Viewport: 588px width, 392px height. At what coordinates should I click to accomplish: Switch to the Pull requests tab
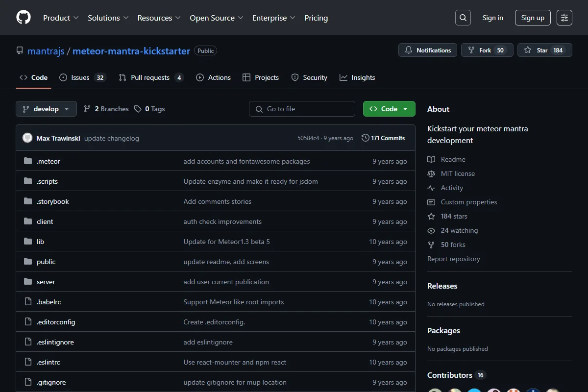[151, 77]
